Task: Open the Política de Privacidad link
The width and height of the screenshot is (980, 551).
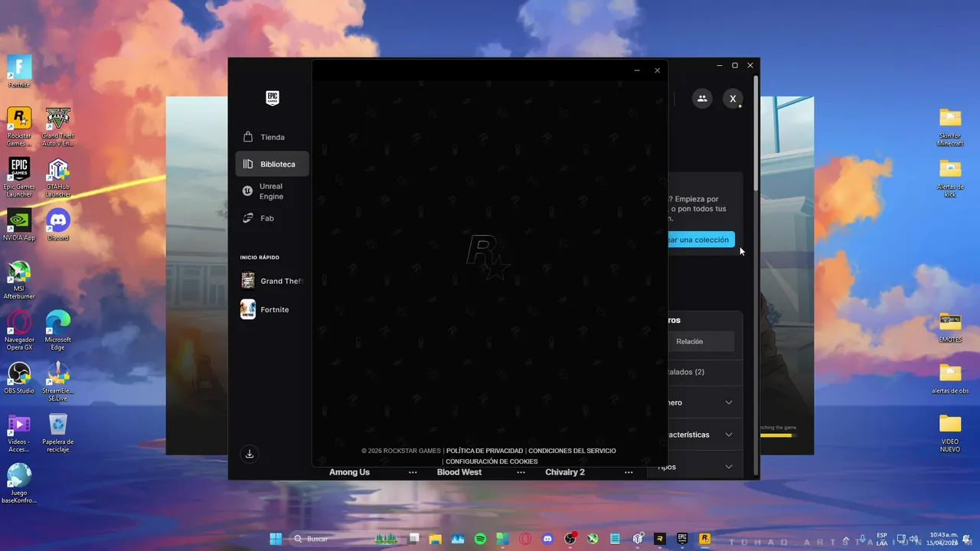Action: coord(485,451)
